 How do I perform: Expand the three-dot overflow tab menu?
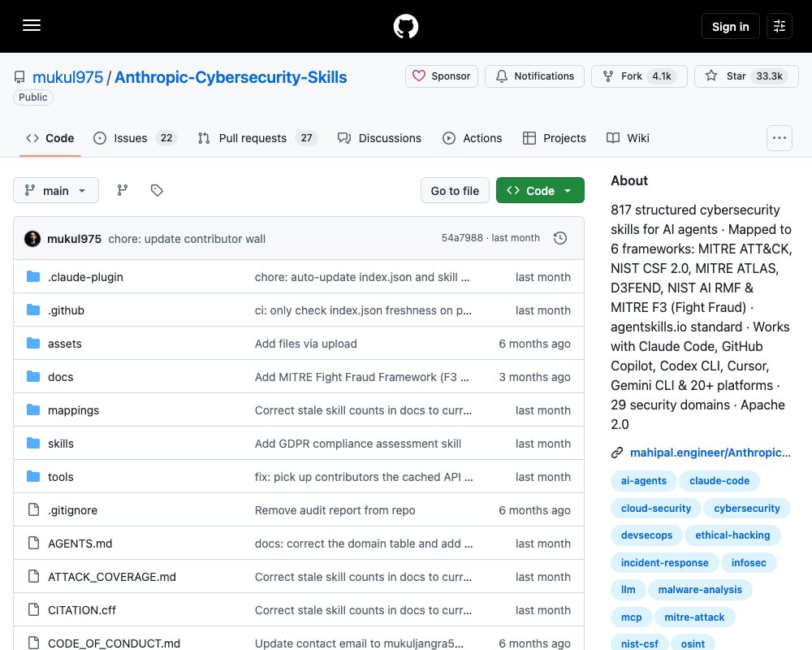780,138
